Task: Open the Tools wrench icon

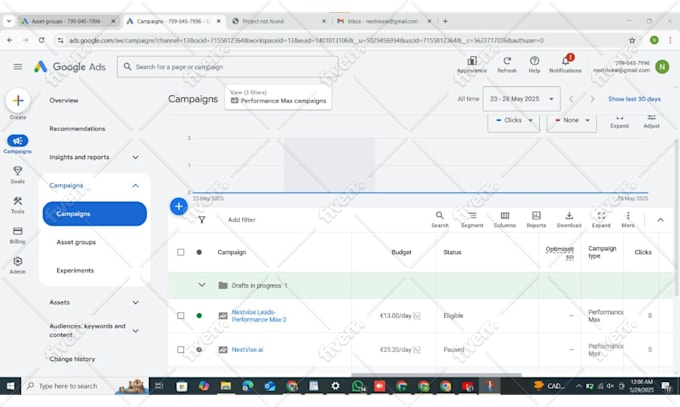Action: pos(17,201)
